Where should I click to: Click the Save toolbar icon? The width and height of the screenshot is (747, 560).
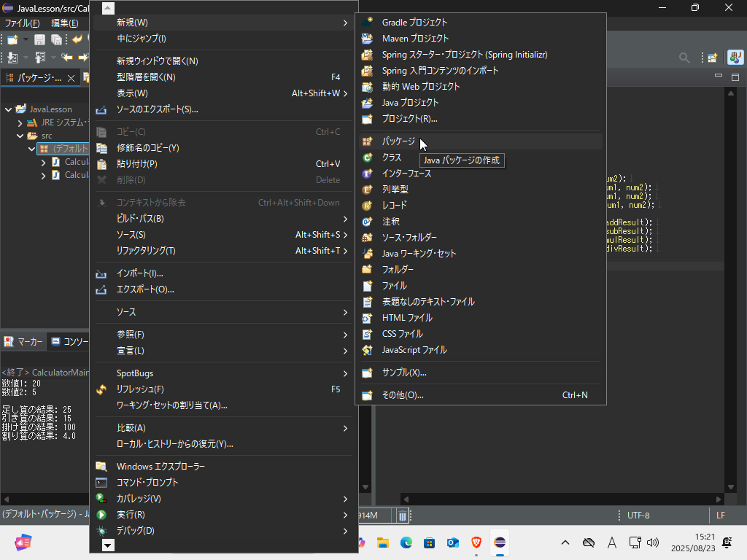tap(39, 39)
